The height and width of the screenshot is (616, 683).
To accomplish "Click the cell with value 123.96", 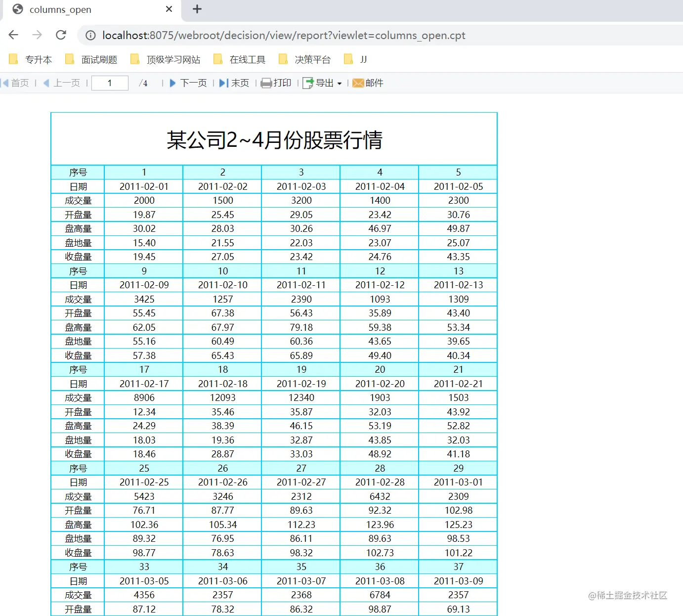I will point(380,525).
